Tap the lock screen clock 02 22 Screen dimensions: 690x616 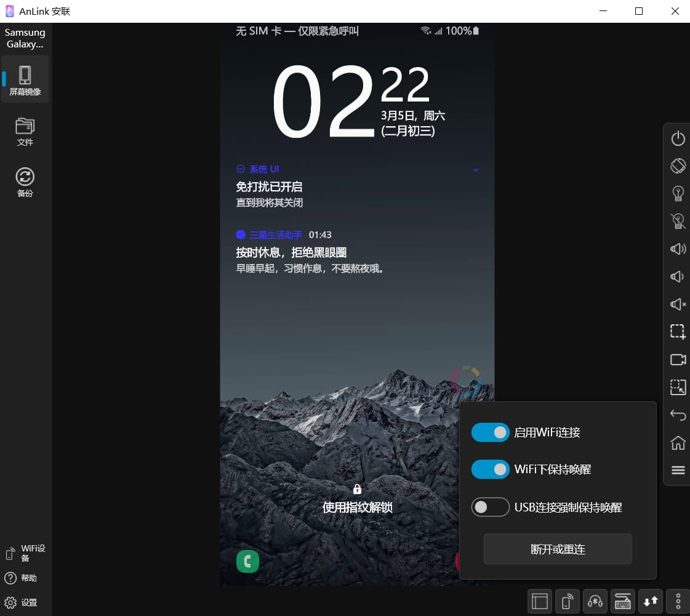click(351, 102)
